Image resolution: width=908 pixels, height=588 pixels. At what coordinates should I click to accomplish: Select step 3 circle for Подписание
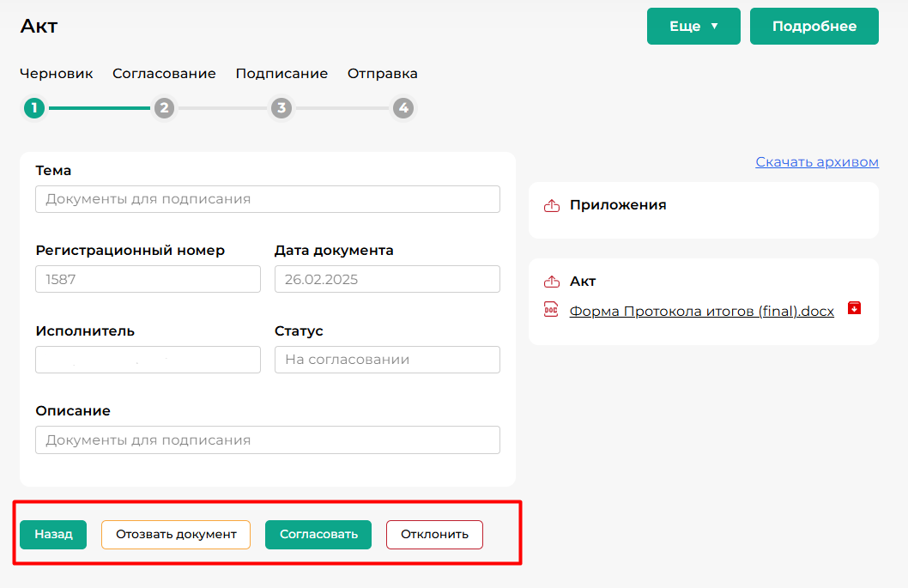click(281, 108)
